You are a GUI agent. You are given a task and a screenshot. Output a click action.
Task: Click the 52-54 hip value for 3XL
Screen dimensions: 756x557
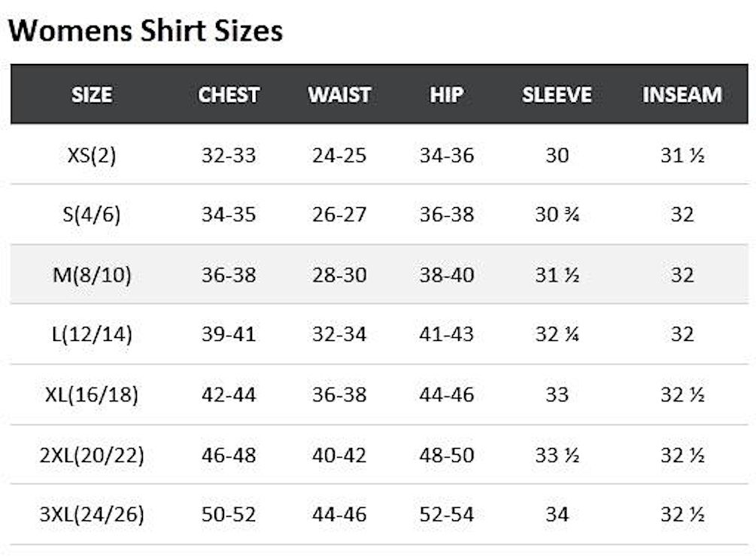click(x=447, y=515)
